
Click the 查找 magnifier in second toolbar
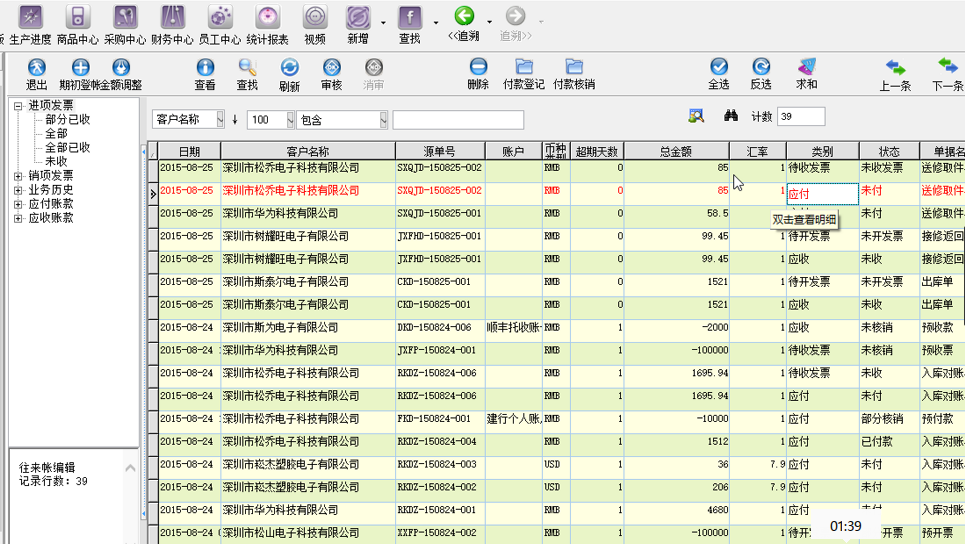pos(247,67)
